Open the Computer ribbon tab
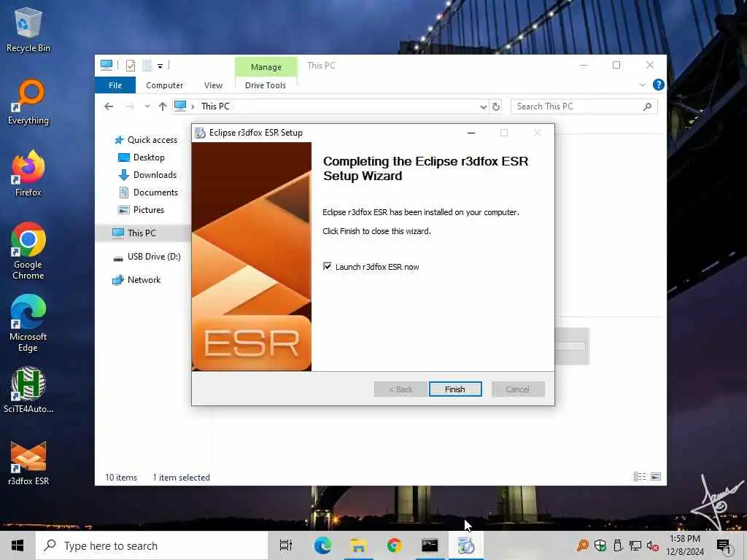The height and width of the screenshot is (560, 747). 164,85
